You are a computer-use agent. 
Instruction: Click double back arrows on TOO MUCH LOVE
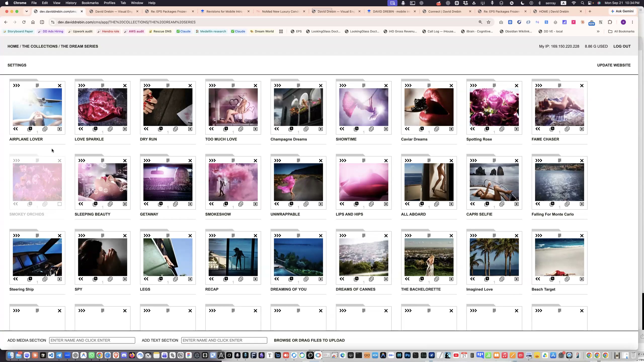coord(211,129)
